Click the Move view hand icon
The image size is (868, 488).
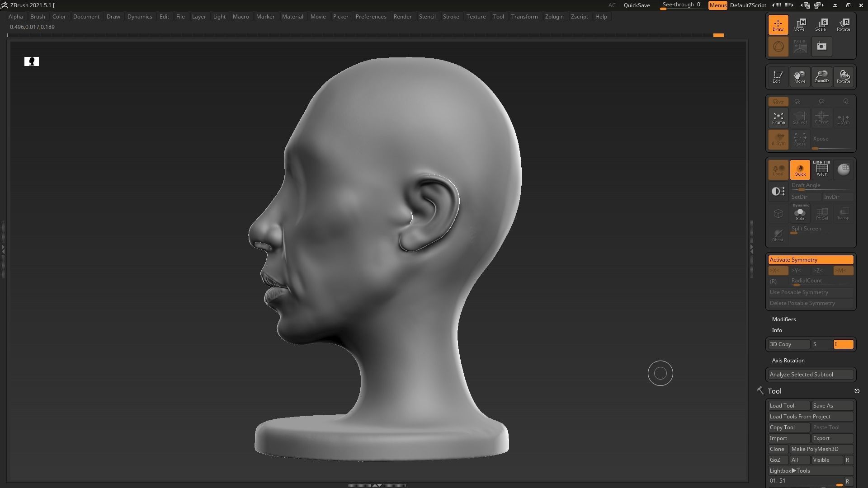click(x=799, y=76)
